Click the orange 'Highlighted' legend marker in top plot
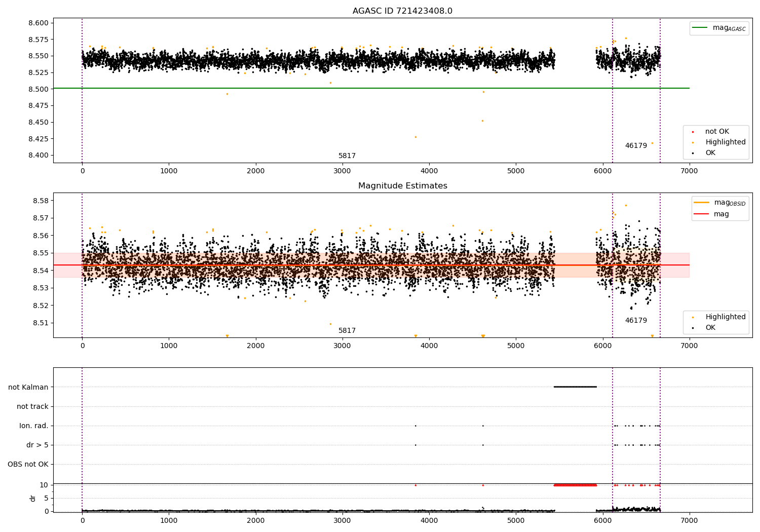 click(693, 142)
